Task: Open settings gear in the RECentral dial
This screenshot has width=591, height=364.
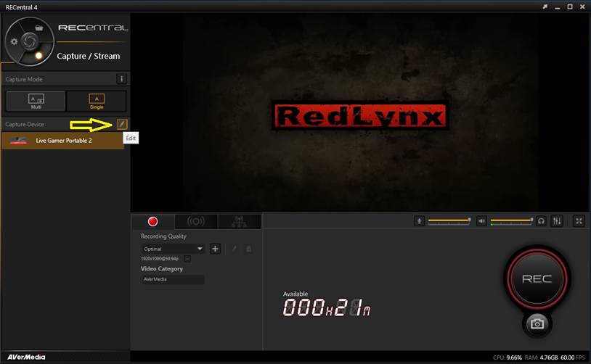Action: [x=15, y=42]
